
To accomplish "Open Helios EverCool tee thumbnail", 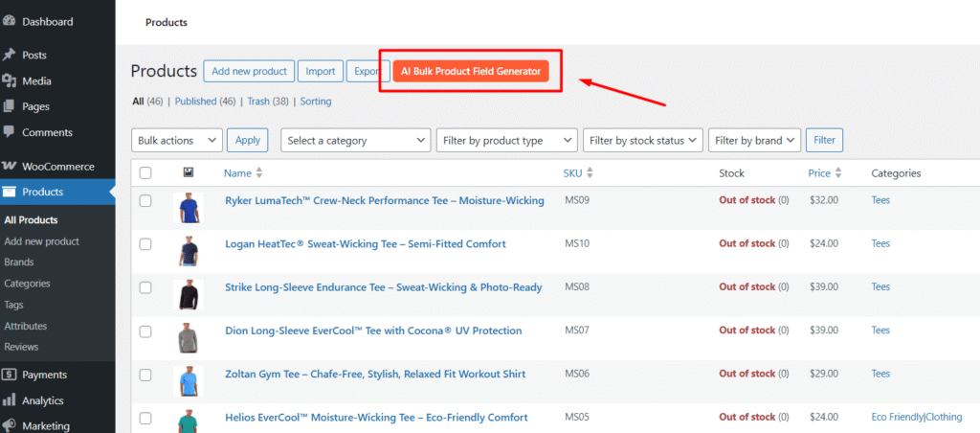I will click(x=189, y=422).
